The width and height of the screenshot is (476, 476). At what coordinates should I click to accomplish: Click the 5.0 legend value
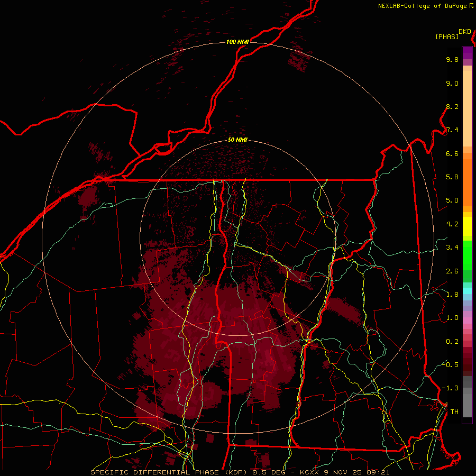point(452,200)
